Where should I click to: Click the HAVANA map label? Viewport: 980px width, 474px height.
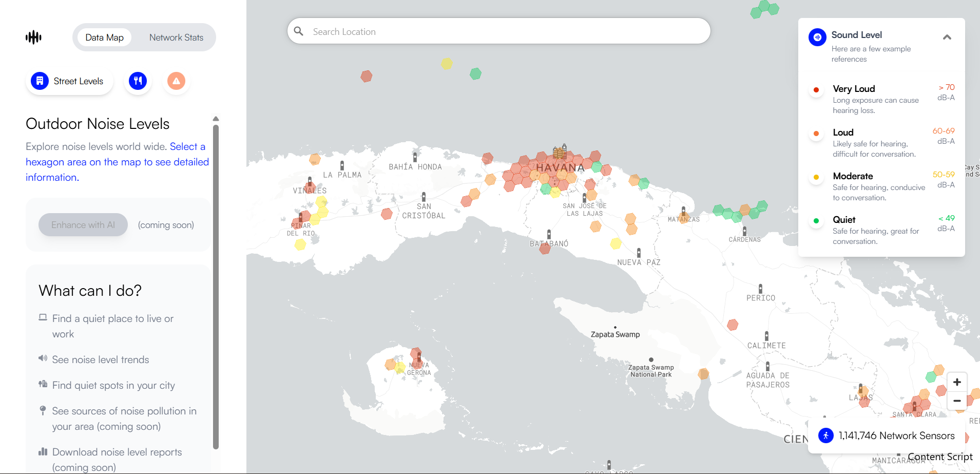coord(561,168)
